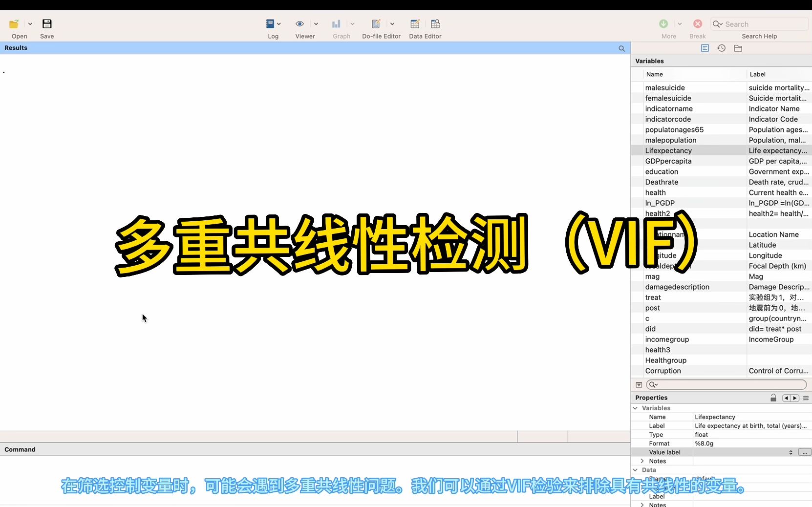The width and height of the screenshot is (812, 507).
Task: Click the search magnifier in Results header
Action: tap(622, 48)
